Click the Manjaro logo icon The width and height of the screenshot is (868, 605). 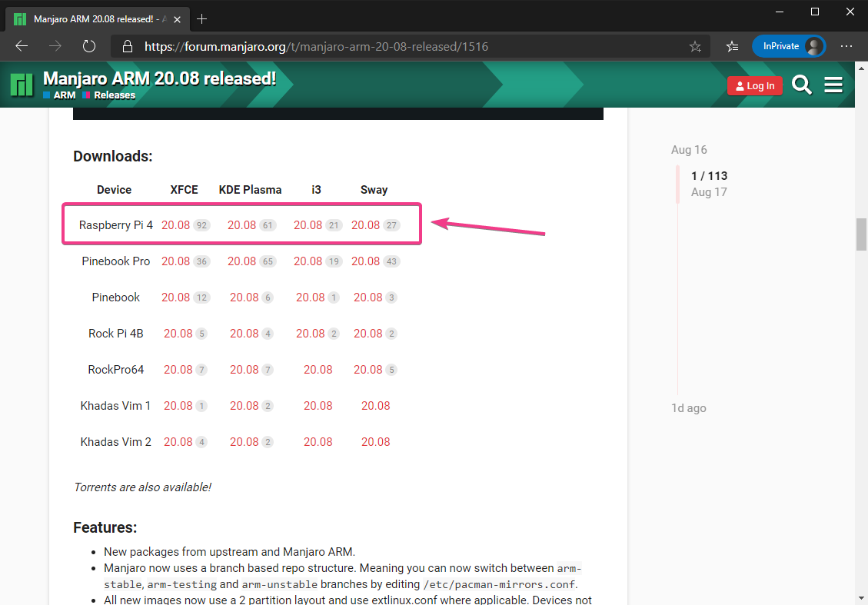pyautogui.click(x=22, y=85)
